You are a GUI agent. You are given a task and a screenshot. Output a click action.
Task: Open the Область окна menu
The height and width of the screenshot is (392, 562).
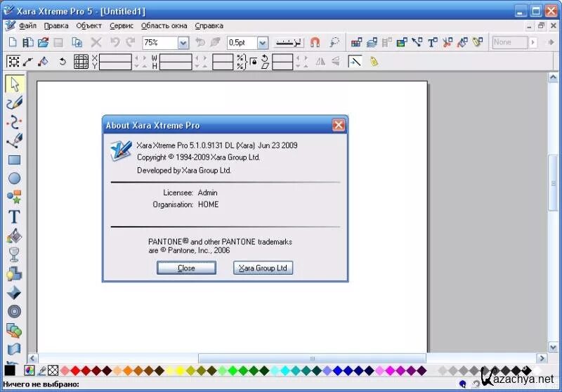click(164, 26)
